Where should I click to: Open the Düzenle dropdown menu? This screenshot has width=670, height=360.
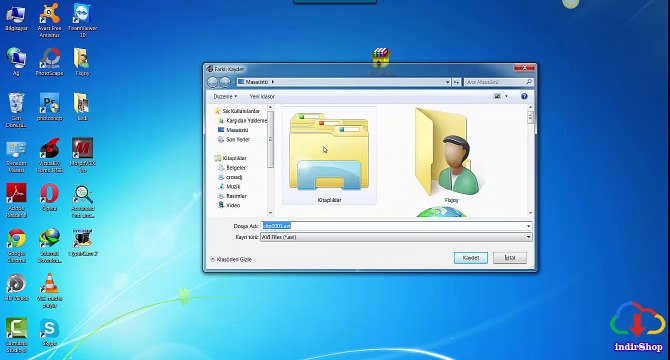225,97
